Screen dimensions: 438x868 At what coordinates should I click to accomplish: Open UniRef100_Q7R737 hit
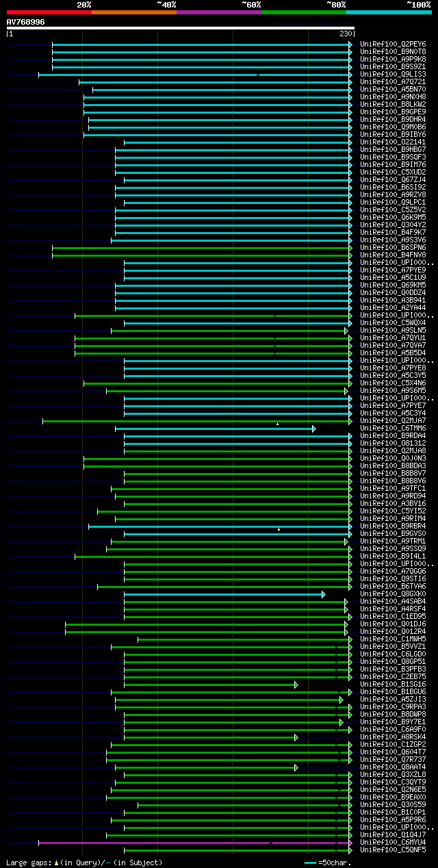point(393,760)
